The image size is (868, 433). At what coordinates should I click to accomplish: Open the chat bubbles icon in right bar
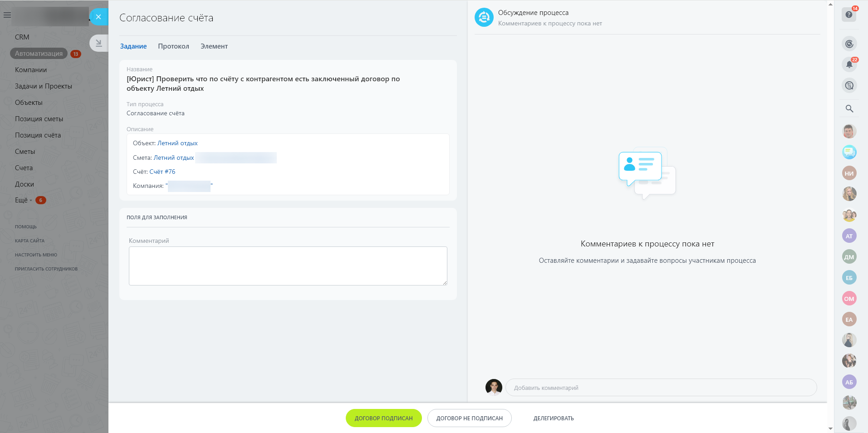[849, 85]
